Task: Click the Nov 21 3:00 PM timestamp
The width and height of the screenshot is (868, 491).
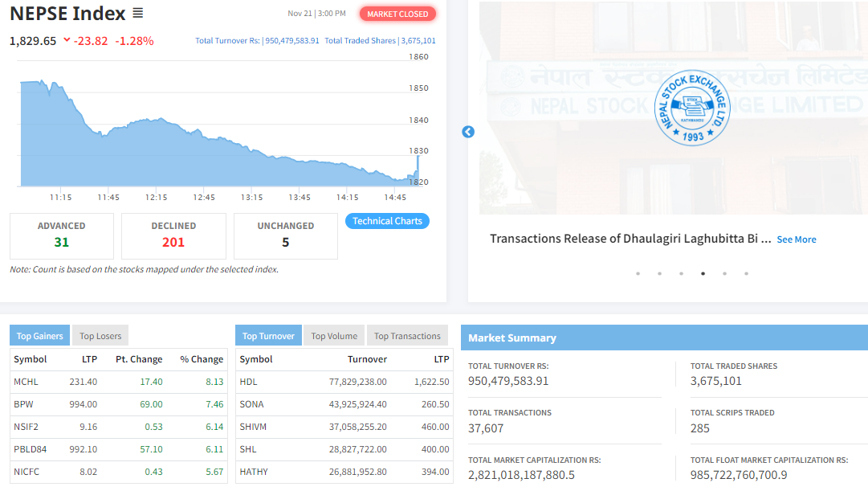Action: (x=316, y=14)
